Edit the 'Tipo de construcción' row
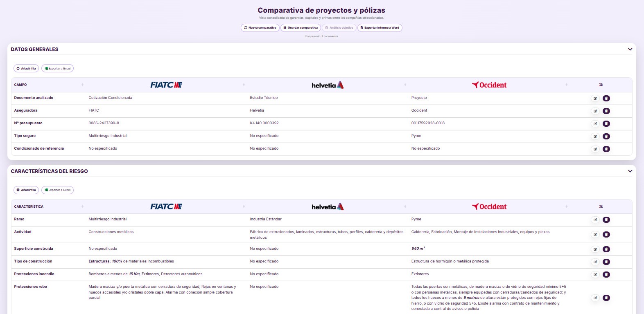 pos(595,262)
